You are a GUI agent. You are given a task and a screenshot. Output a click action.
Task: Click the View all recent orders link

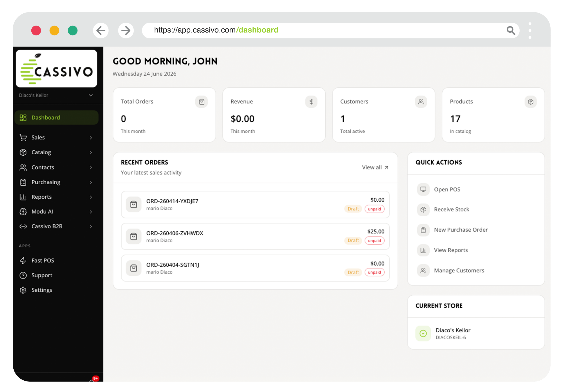tap(375, 167)
